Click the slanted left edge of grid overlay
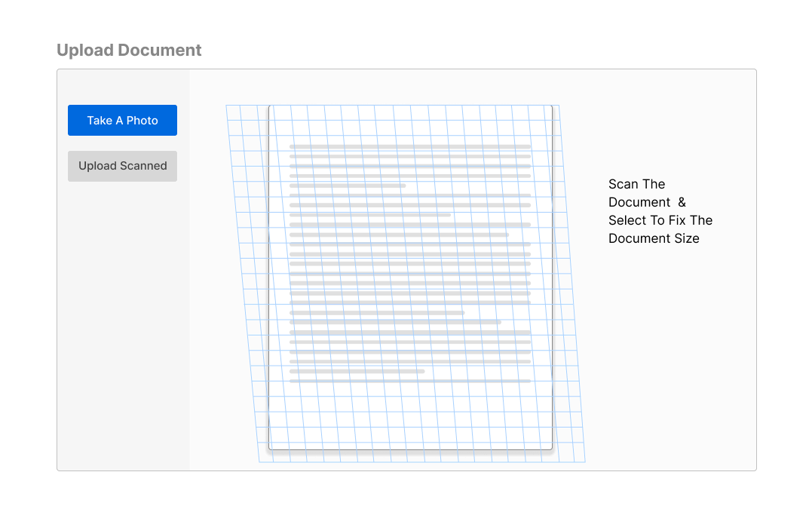The width and height of the screenshot is (812, 518). coord(243,284)
